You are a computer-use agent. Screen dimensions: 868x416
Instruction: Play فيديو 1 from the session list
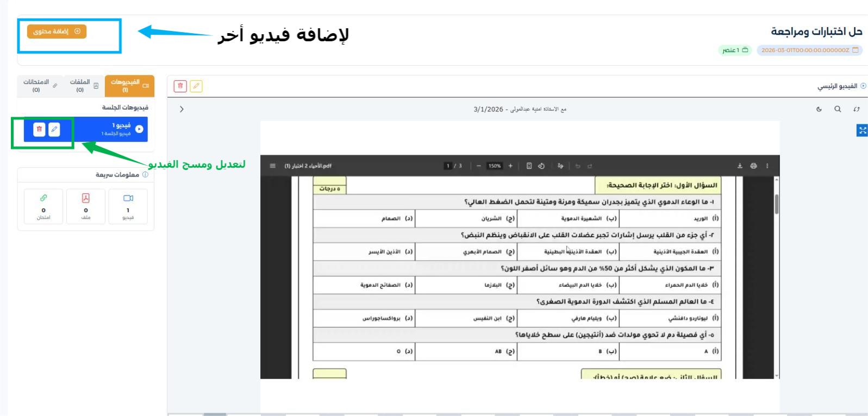pyautogui.click(x=139, y=129)
